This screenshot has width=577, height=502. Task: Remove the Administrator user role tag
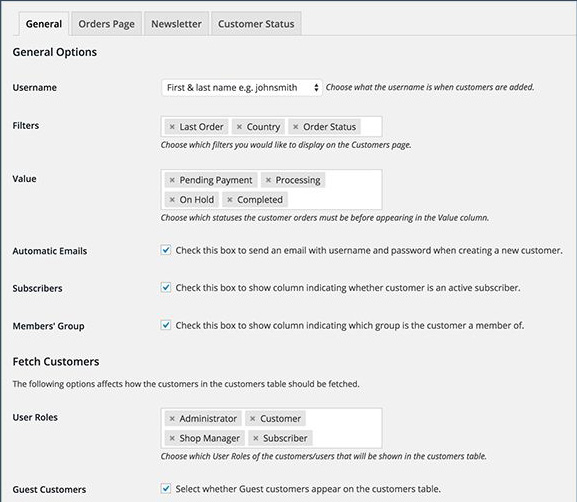pos(172,418)
